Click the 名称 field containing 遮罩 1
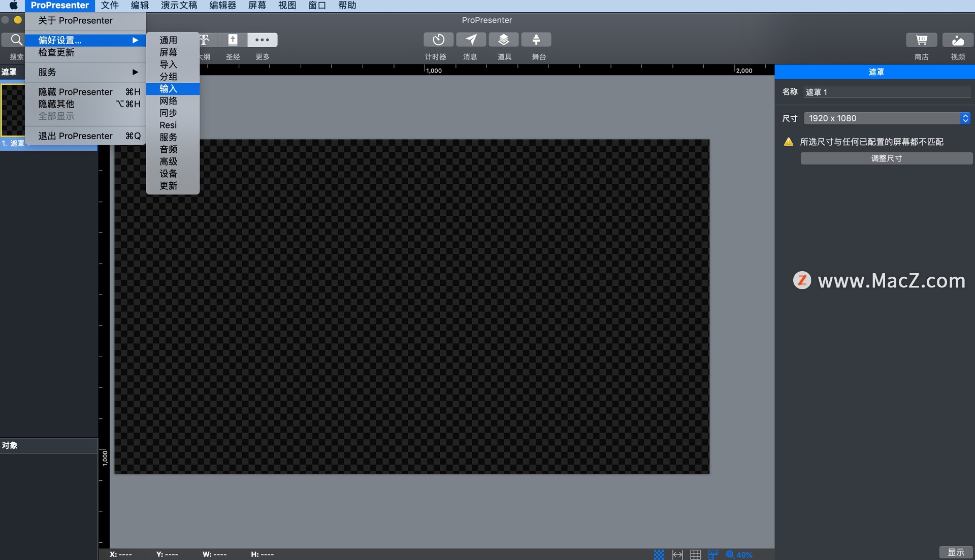The width and height of the screenshot is (975, 560). tap(887, 92)
